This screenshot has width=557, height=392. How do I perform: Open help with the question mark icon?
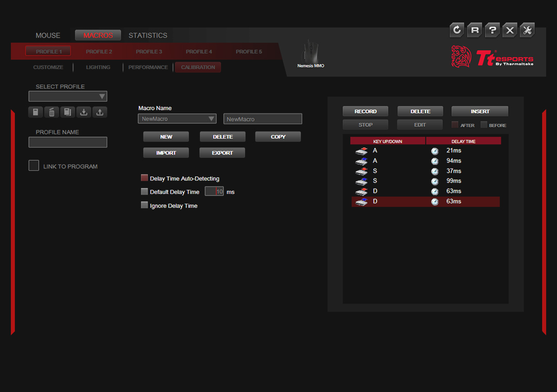493,30
